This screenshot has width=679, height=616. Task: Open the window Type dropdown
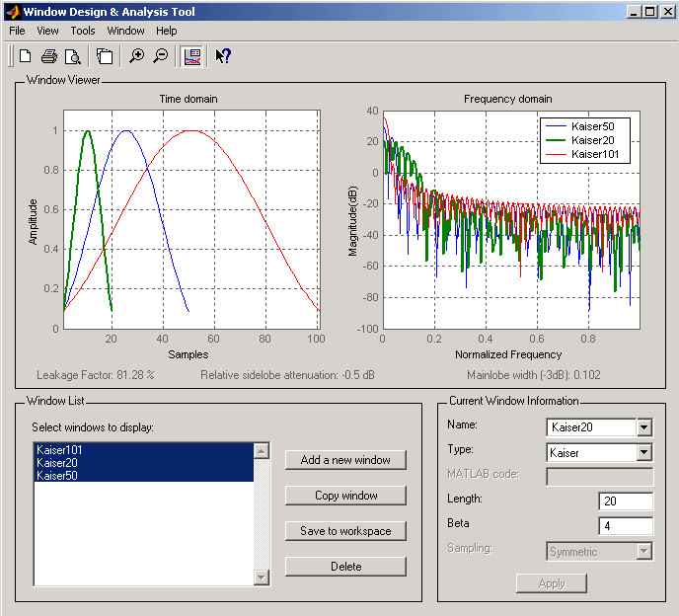pyautogui.click(x=644, y=452)
